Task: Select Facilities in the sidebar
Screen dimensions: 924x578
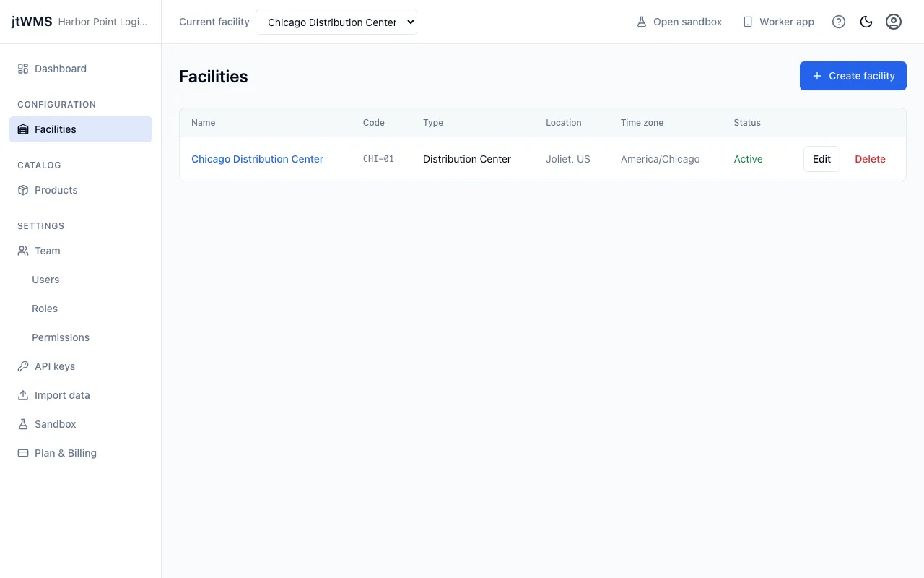Action: point(80,129)
